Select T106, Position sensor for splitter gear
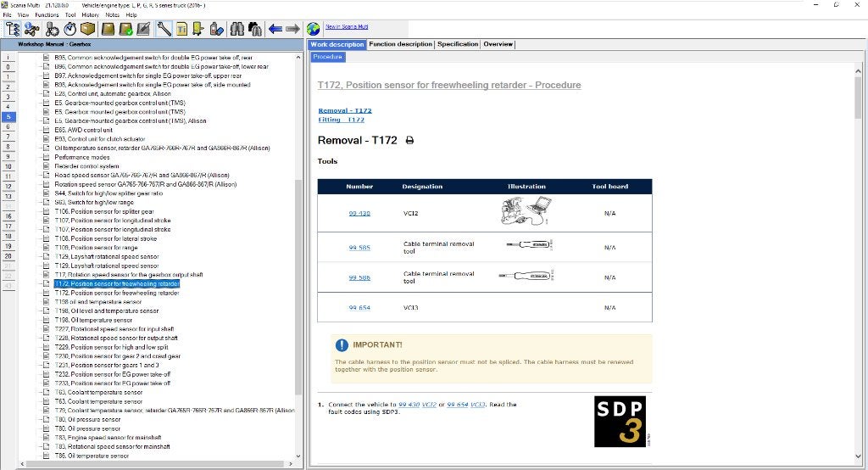Screen dimensions: 868x470 coord(104,212)
